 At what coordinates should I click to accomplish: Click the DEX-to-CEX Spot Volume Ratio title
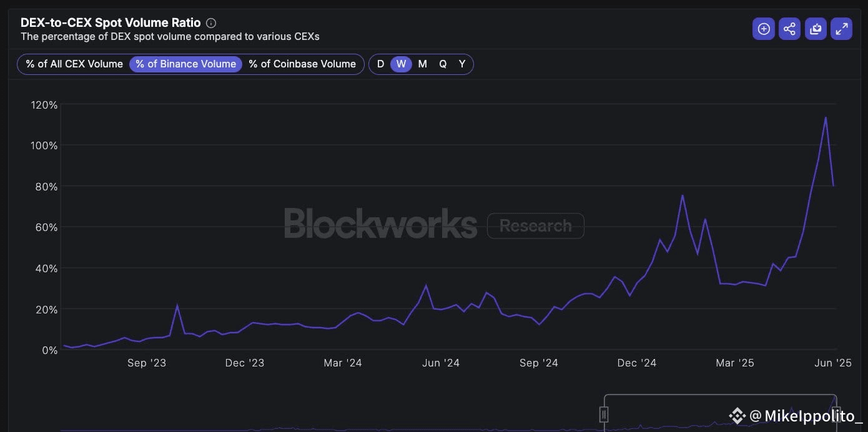coord(111,22)
